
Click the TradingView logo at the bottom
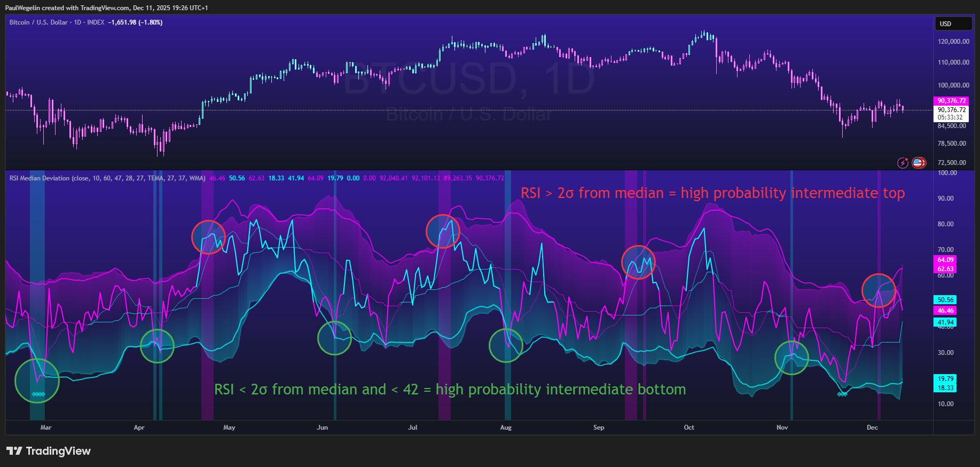click(x=49, y=451)
